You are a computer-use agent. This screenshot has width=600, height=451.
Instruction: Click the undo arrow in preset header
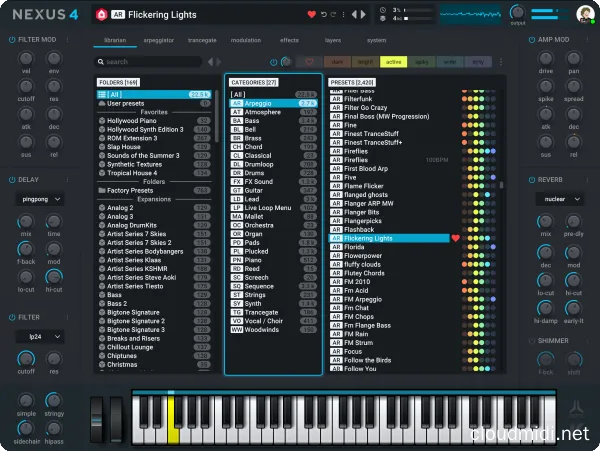coord(323,15)
